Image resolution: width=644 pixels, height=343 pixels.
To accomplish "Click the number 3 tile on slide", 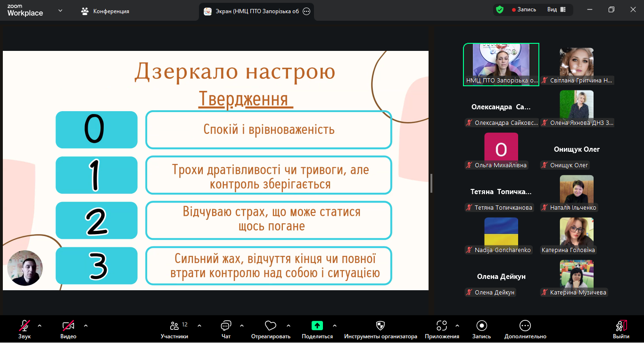I will click(x=97, y=266).
